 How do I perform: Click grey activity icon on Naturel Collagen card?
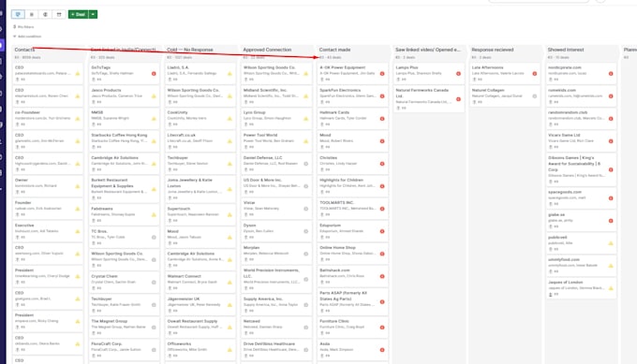click(535, 96)
